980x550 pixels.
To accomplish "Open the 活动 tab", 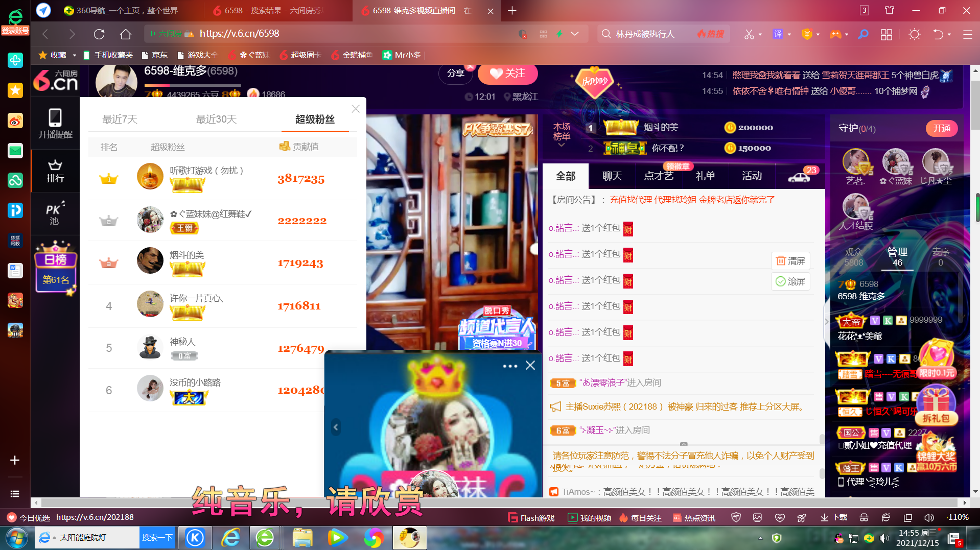I will click(752, 176).
